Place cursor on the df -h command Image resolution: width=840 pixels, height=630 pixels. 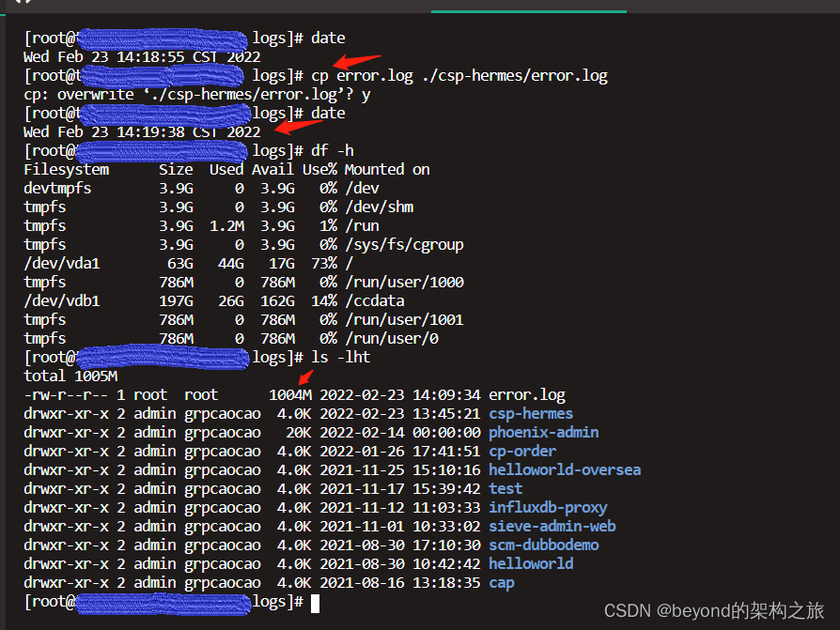click(x=332, y=149)
